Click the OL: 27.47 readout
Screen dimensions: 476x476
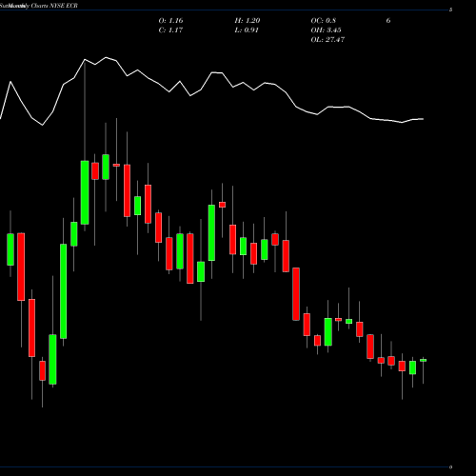[327, 40]
